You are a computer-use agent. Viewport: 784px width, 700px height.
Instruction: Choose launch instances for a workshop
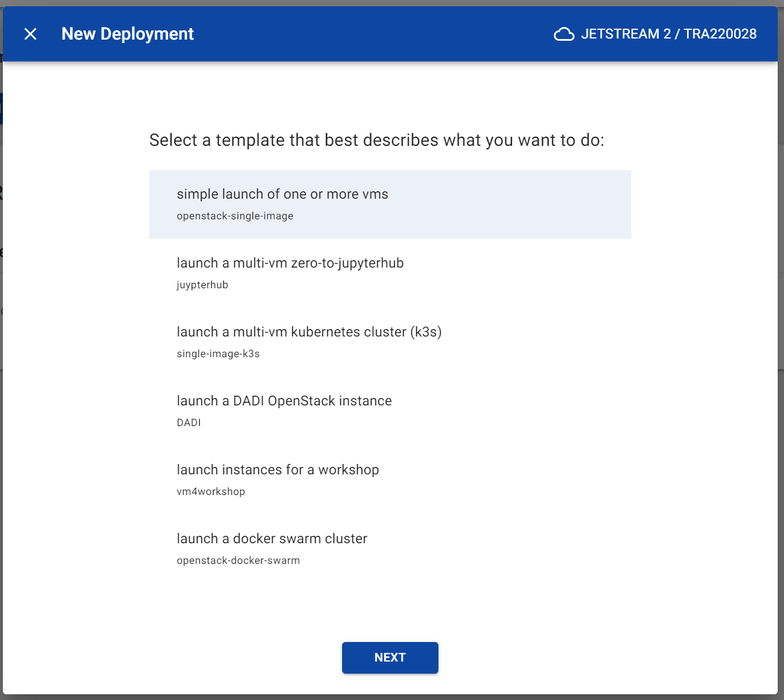point(390,480)
